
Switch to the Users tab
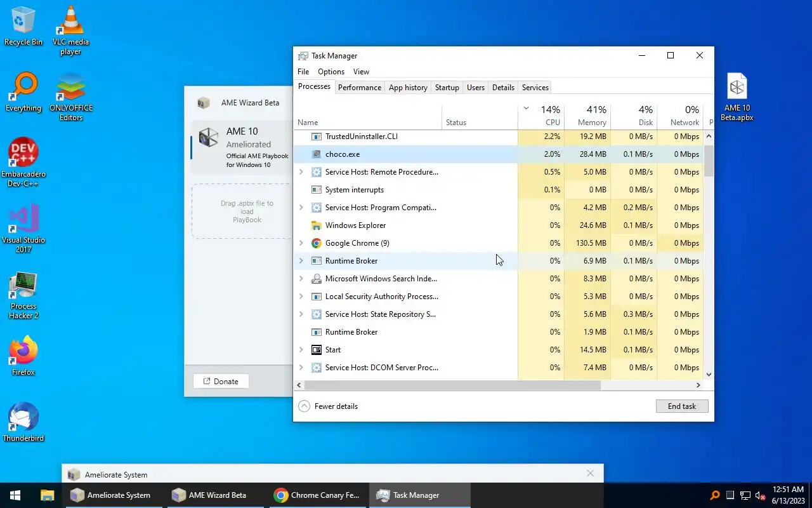tap(476, 88)
